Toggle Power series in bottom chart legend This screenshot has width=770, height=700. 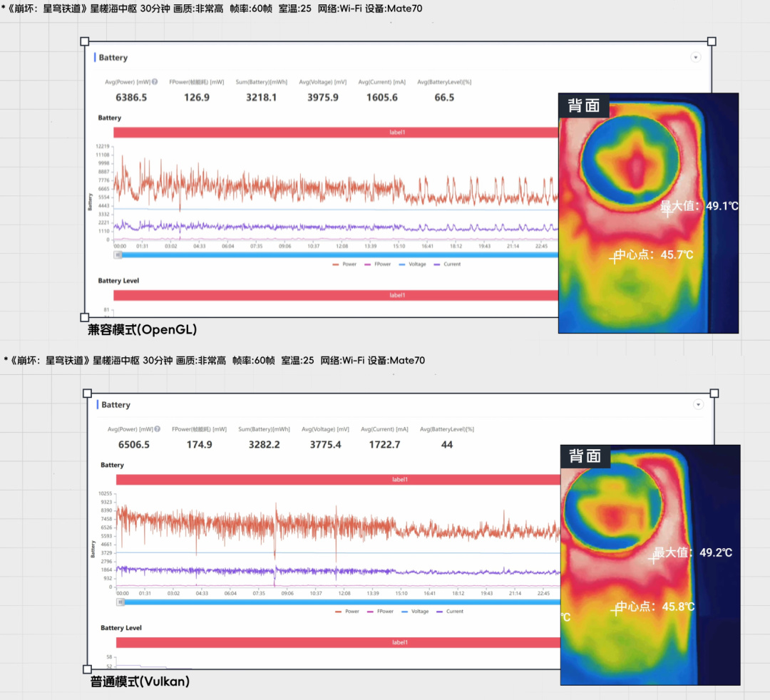pyautogui.click(x=346, y=611)
